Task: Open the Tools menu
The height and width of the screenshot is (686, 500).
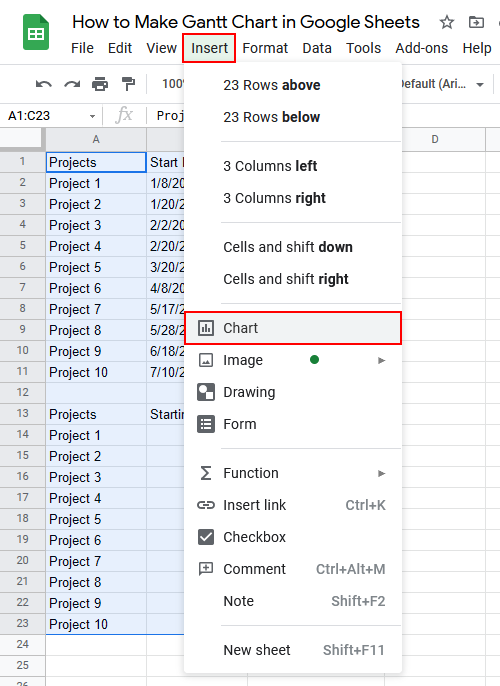Action: click(364, 48)
